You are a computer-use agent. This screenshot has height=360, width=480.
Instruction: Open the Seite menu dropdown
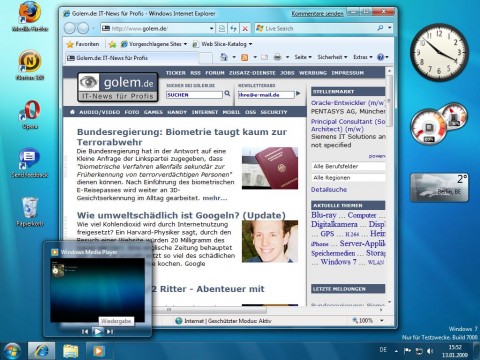[x=303, y=57]
